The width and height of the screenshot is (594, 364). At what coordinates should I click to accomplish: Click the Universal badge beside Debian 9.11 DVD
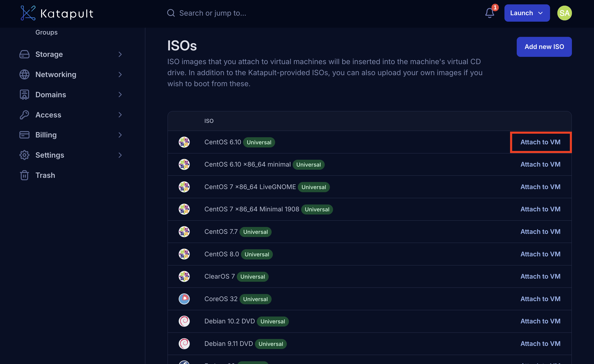271,344
